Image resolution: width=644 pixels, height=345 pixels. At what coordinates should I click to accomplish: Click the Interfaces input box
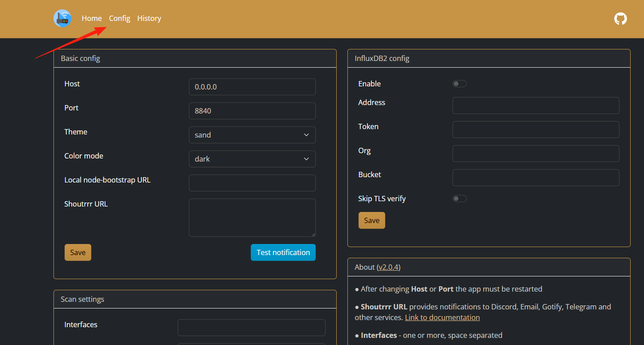[252, 328]
